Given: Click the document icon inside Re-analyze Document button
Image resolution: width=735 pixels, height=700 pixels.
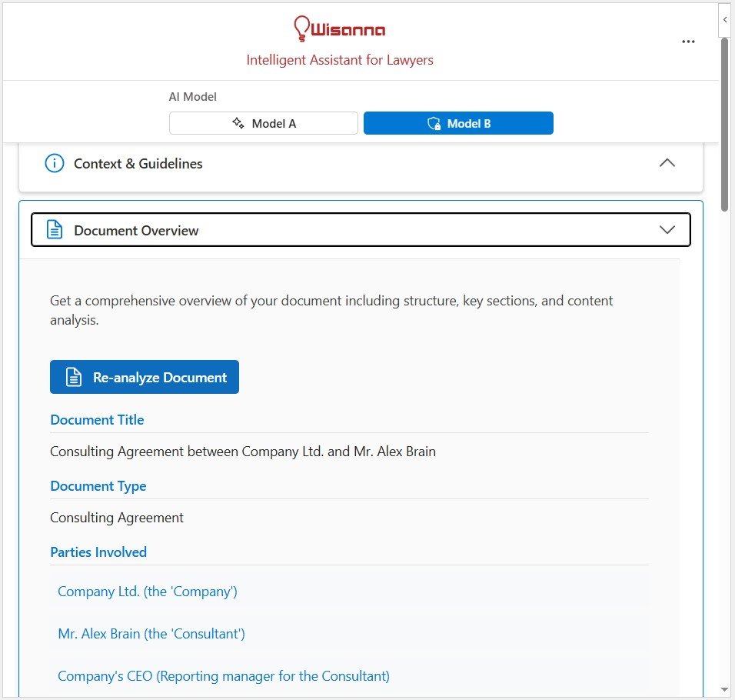Looking at the screenshot, I should (73, 377).
